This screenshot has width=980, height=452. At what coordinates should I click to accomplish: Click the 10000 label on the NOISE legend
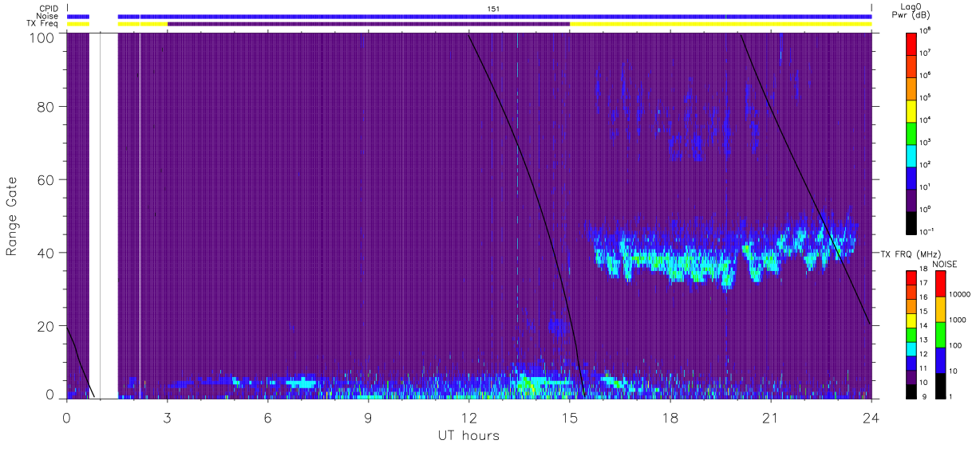(959, 294)
